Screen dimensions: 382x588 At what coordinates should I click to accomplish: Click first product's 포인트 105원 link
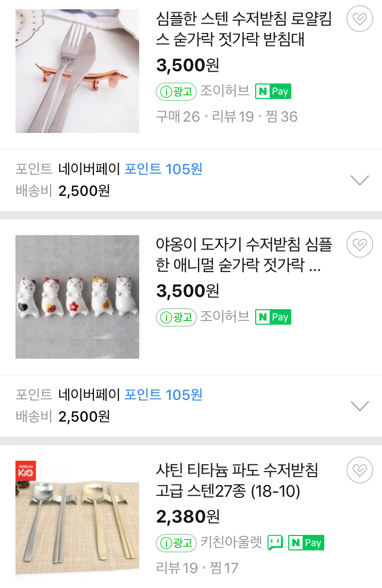click(x=163, y=169)
